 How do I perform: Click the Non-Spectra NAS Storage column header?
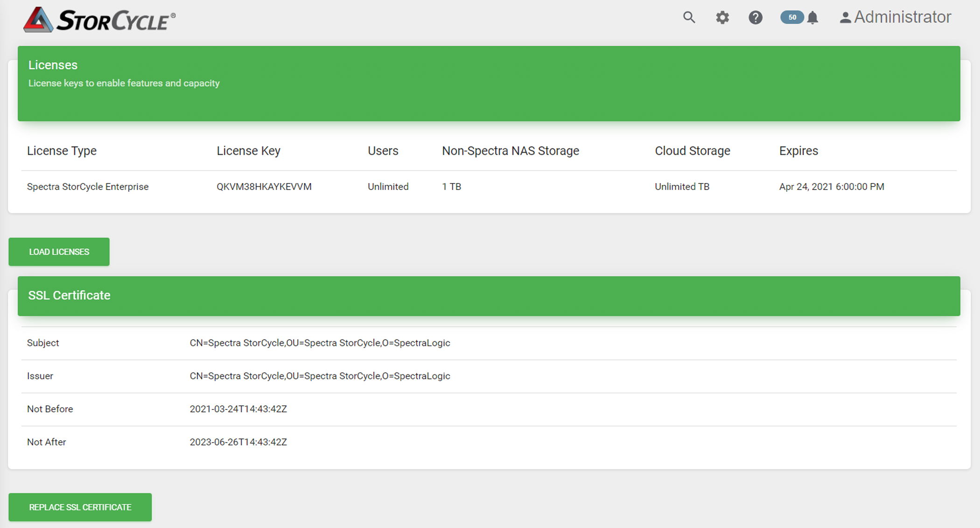511,151
